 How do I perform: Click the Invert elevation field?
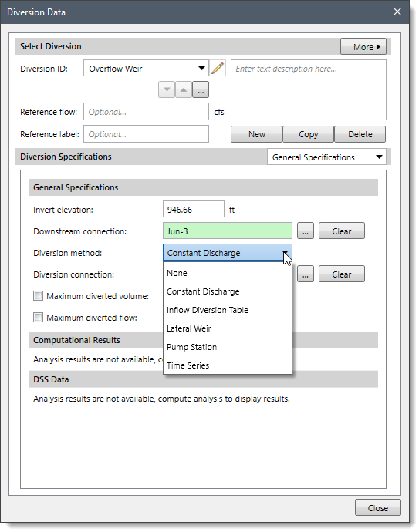(193, 210)
